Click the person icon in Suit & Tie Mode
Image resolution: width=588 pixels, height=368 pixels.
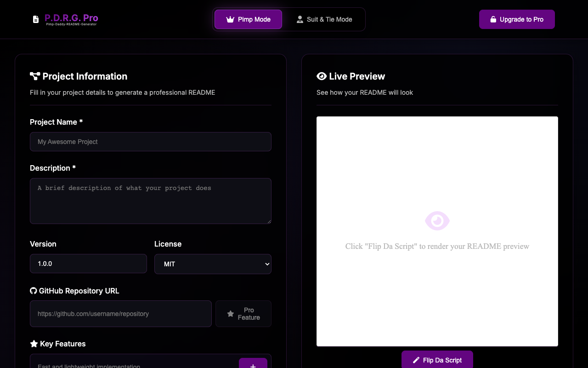pyautogui.click(x=300, y=19)
